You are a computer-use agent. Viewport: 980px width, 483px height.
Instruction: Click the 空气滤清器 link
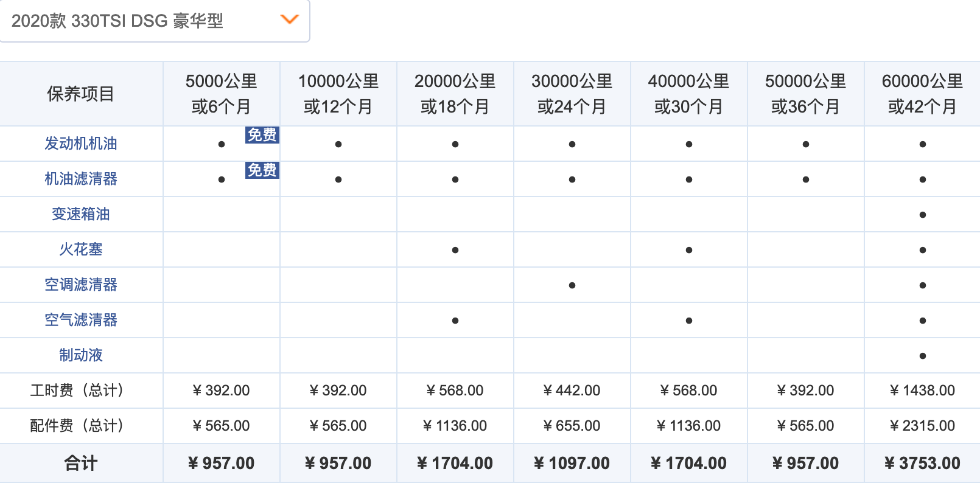81,320
